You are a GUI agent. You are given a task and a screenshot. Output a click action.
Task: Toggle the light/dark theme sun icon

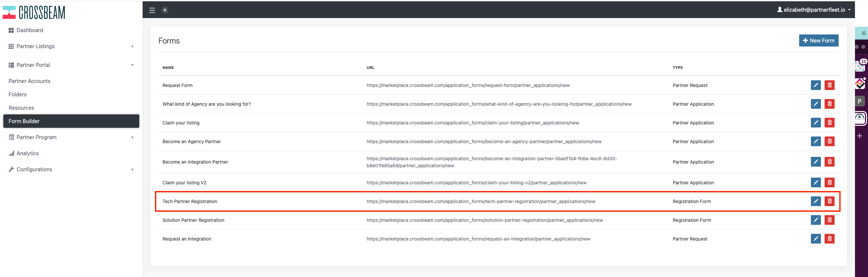(x=165, y=10)
